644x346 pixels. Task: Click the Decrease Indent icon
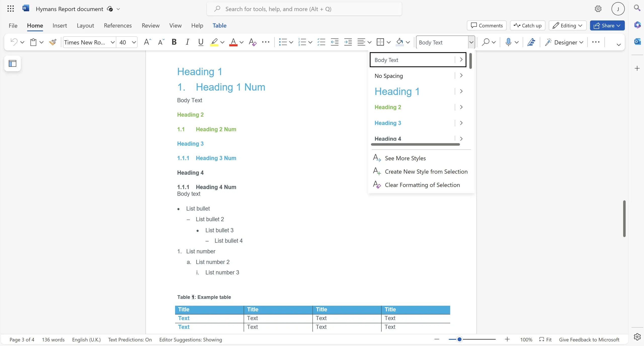point(335,42)
